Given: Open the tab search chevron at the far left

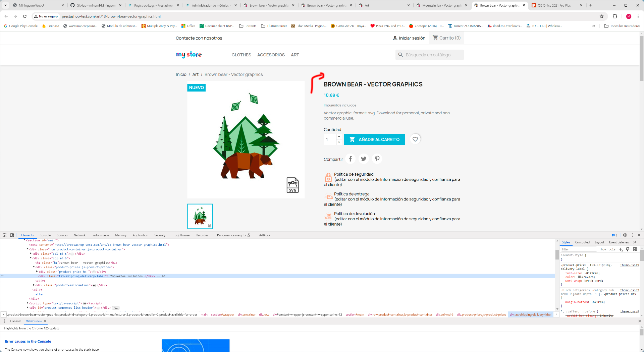Looking at the screenshot, I should pyautogui.click(x=5, y=5).
